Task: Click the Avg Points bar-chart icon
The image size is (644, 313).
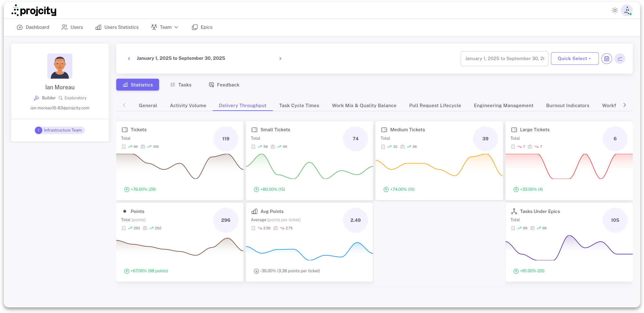Action: point(254,211)
